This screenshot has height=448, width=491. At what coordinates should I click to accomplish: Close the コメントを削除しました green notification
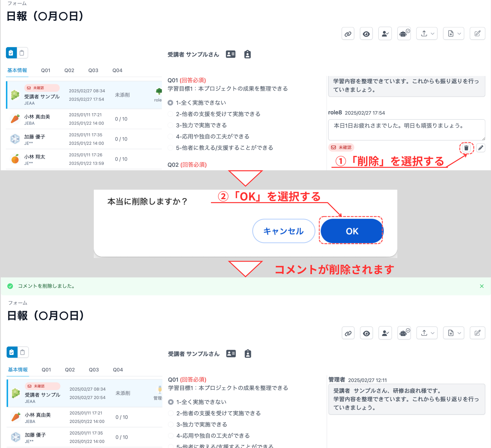pyautogui.click(x=482, y=286)
